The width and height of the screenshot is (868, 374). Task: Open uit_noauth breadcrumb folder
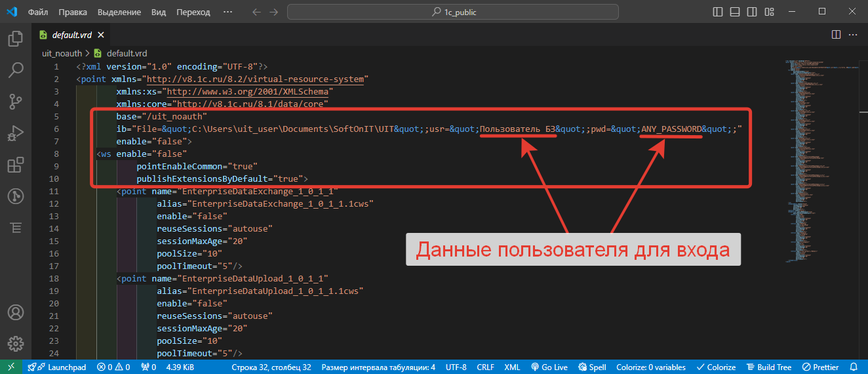tap(62, 53)
